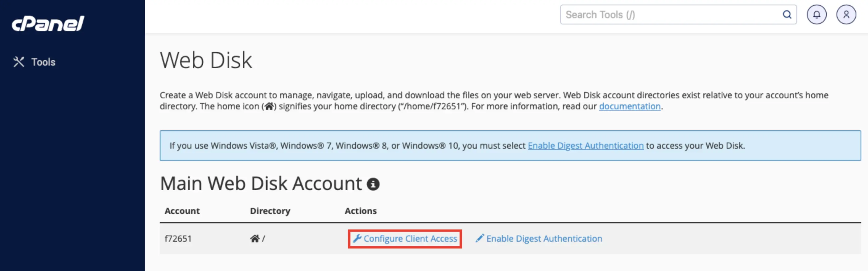Click Enable Digest Authentication link in blue notice
This screenshot has height=271, width=868.
586,146
